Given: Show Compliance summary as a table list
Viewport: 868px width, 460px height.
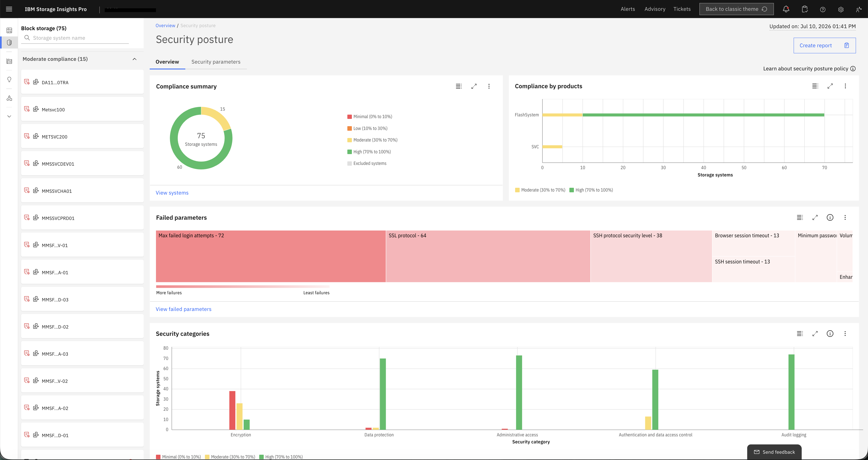Looking at the screenshot, I should (459, 86).
